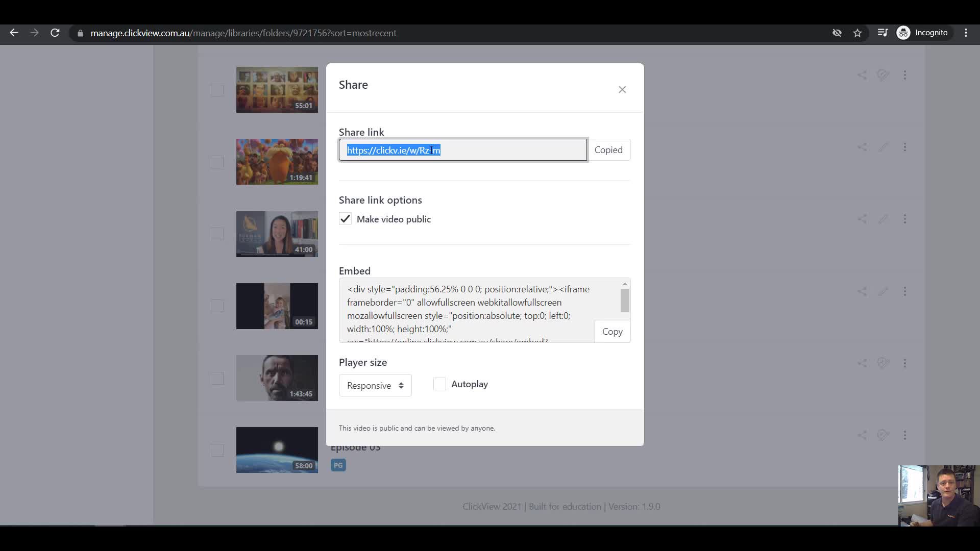
Task: Click the site security padlock in the address bar
Action: click(x=80, y=33)
